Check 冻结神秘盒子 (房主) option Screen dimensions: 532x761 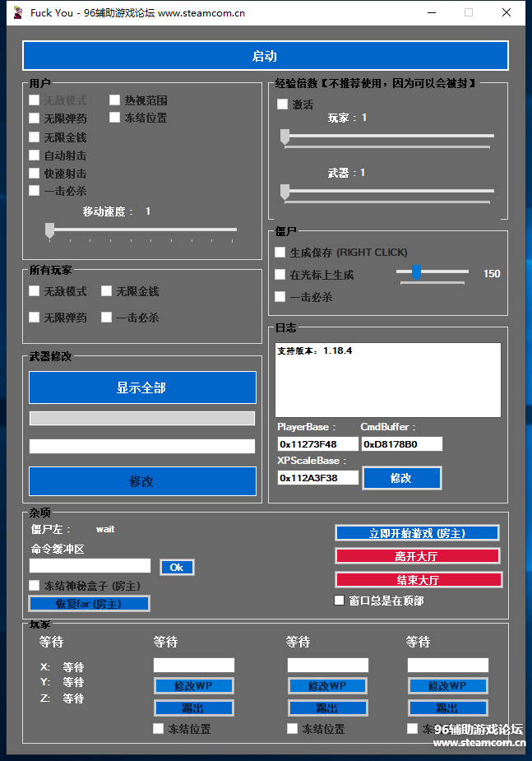tap(35, 585)
